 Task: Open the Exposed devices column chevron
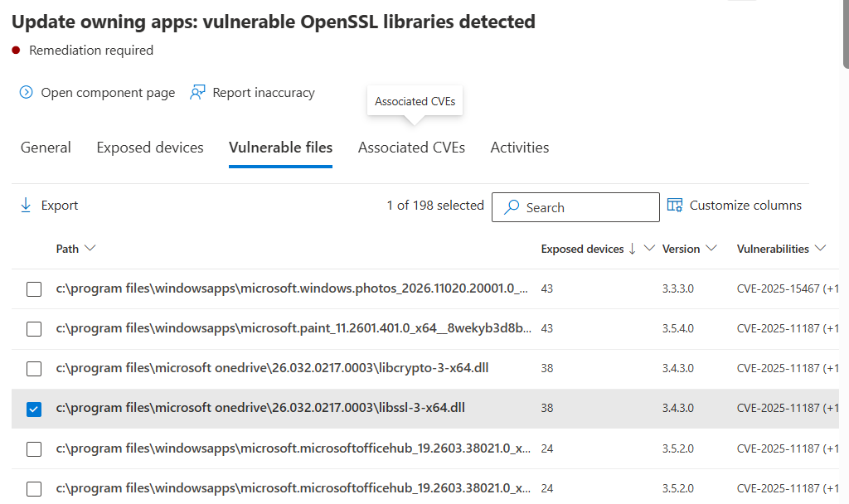(x=649, y=249)
